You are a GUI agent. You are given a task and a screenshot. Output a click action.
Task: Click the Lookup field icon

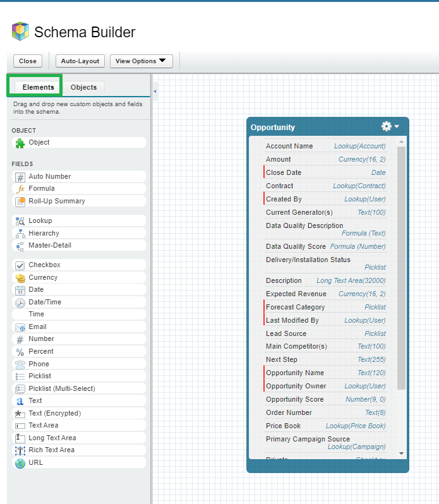click(20, 221)
